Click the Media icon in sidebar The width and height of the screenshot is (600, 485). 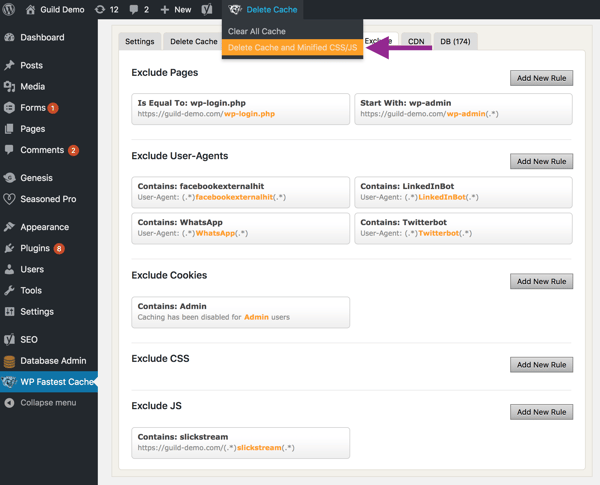click(x=9, y=87)
